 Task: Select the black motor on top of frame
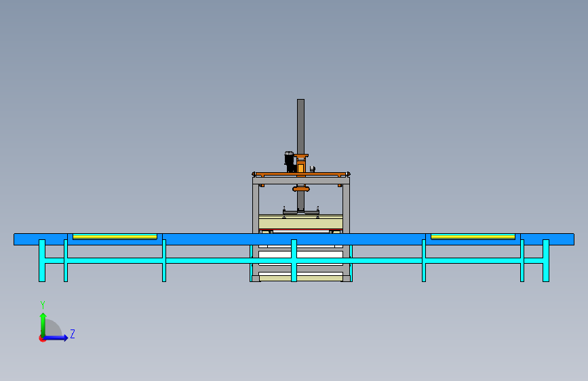[289, 162]
